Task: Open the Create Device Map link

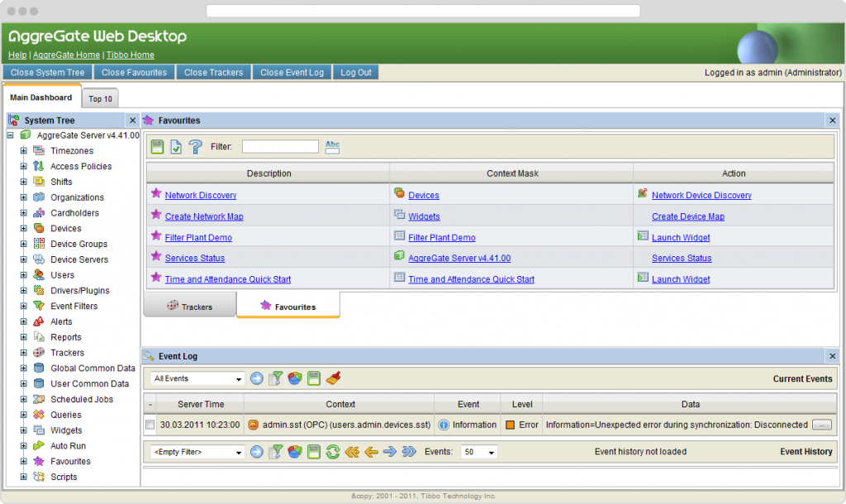Action: 688,216
